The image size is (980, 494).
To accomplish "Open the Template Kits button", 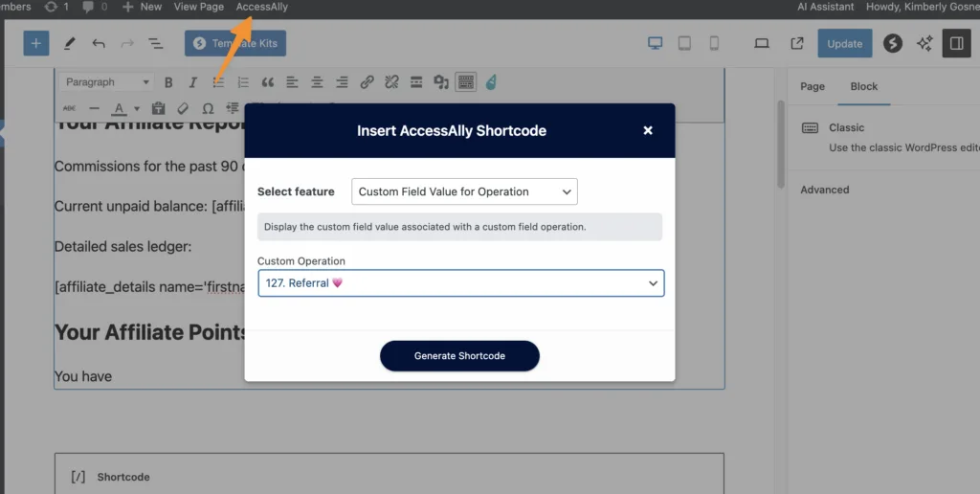I will click(x=235, y=43).
